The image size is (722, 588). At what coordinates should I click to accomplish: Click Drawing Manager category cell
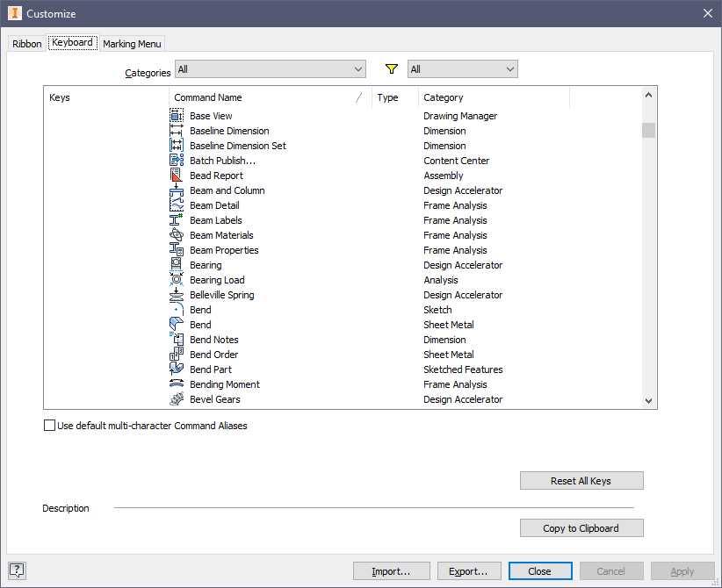click(x=460, y=116)
